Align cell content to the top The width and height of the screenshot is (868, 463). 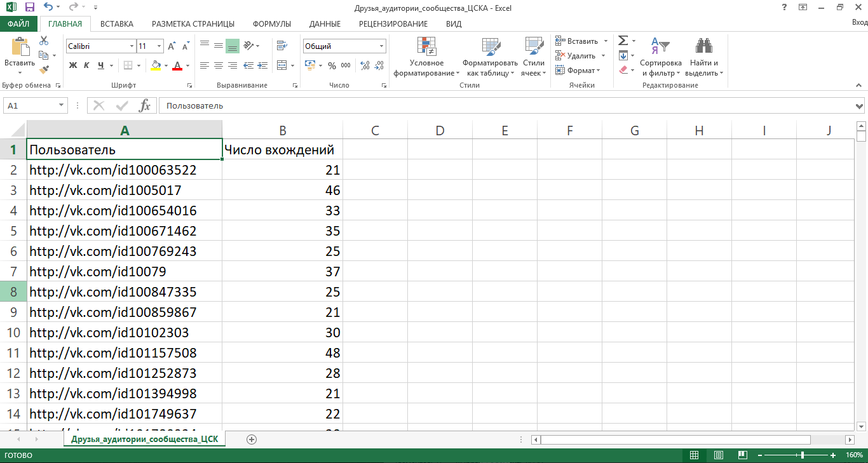pos(205,45)
